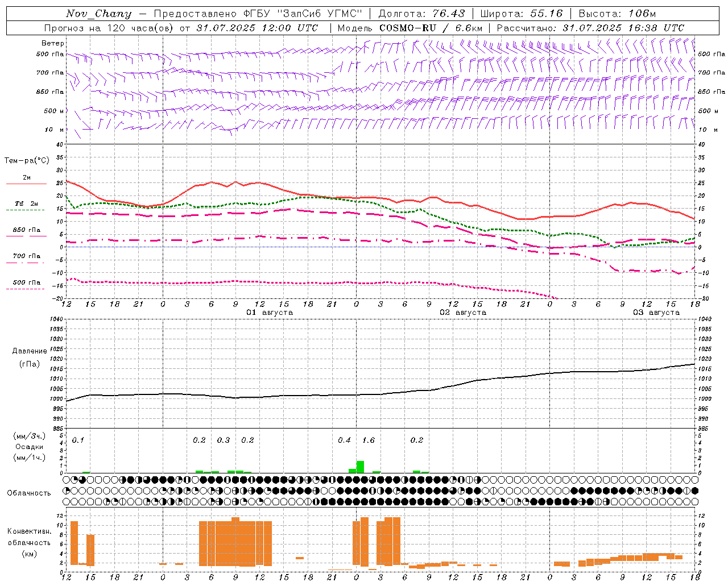This screenshot has width=728, height=582.
Task: Click the Nov_Chany station title
Action: pyautogui.click(x=98, y=14)
